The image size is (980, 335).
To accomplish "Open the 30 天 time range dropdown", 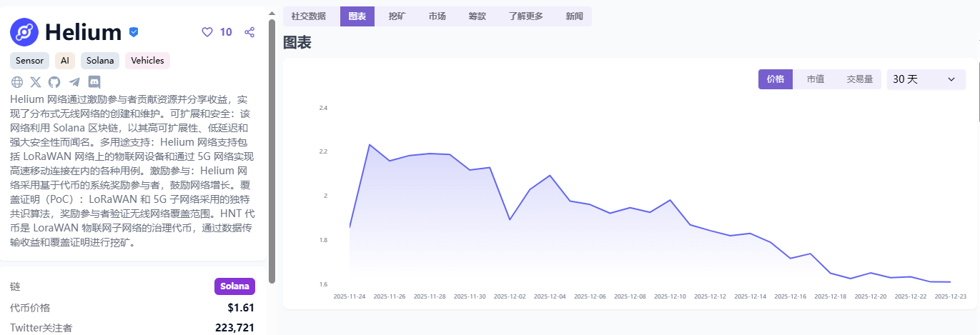I will pyautogui.click(x=924, y=79).
